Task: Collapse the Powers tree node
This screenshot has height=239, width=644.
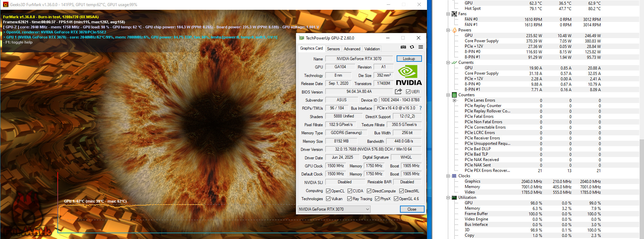Action: [448, 30]
